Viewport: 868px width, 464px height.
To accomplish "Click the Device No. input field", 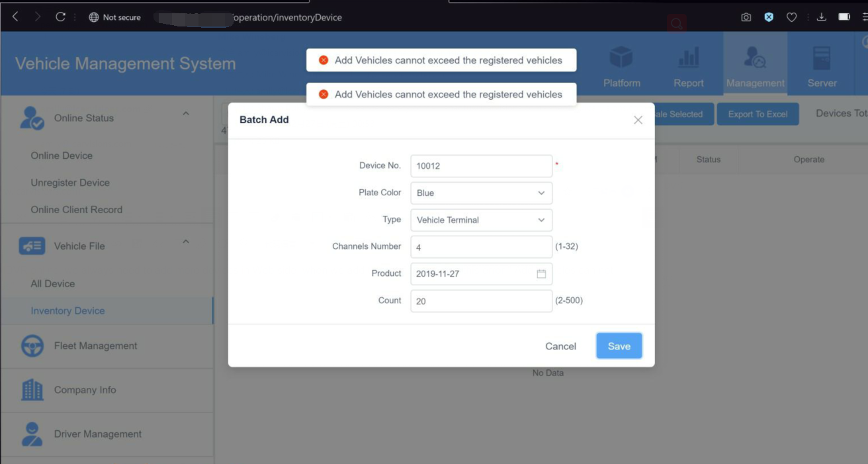I will (481, 165).
